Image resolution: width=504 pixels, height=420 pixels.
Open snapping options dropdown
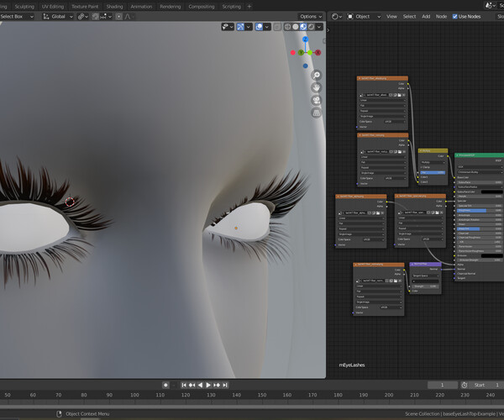pyautogui.click(x=107, y=17)
